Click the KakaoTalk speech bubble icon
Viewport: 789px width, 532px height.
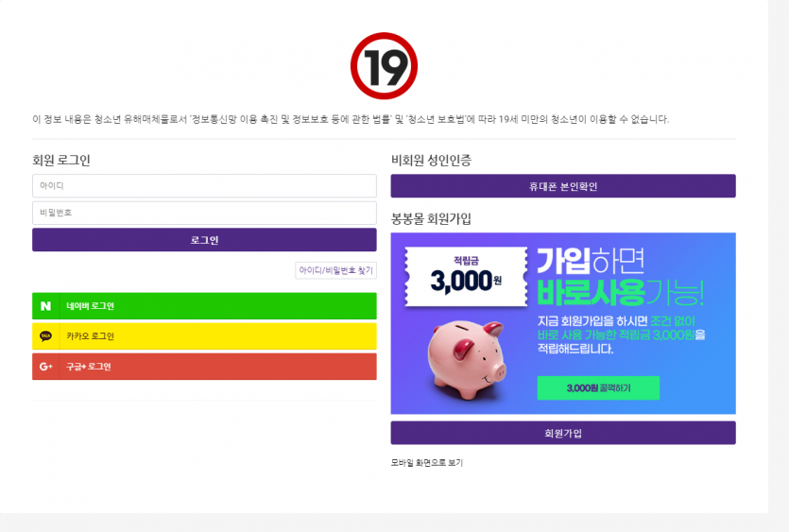45,336
